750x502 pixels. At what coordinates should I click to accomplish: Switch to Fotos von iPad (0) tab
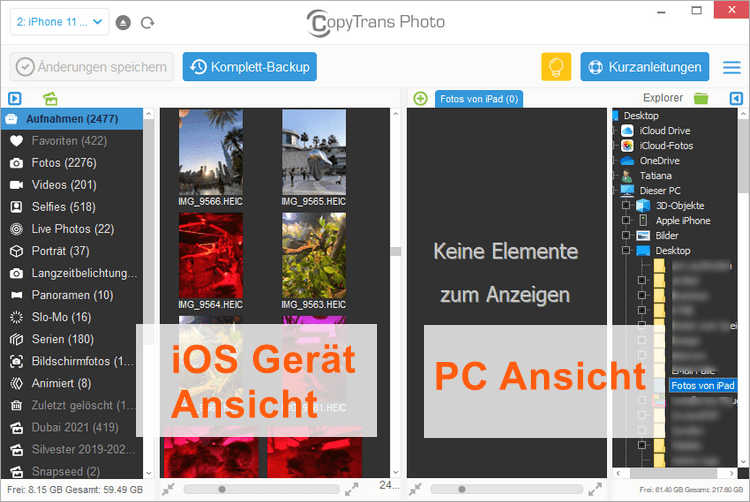tap(479, 99)
